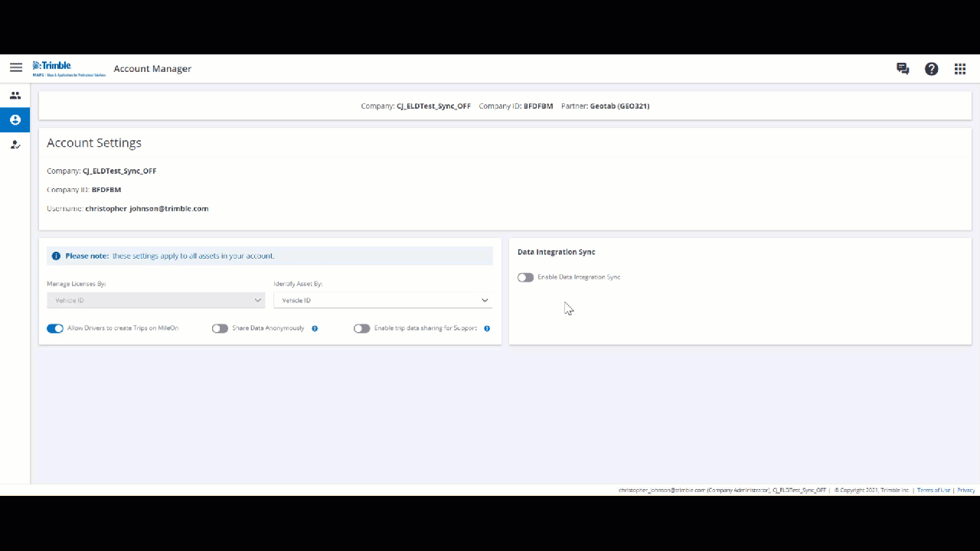980x551 pixels.
Task: Open the Terms of Use link
Action: click(933, 490)
